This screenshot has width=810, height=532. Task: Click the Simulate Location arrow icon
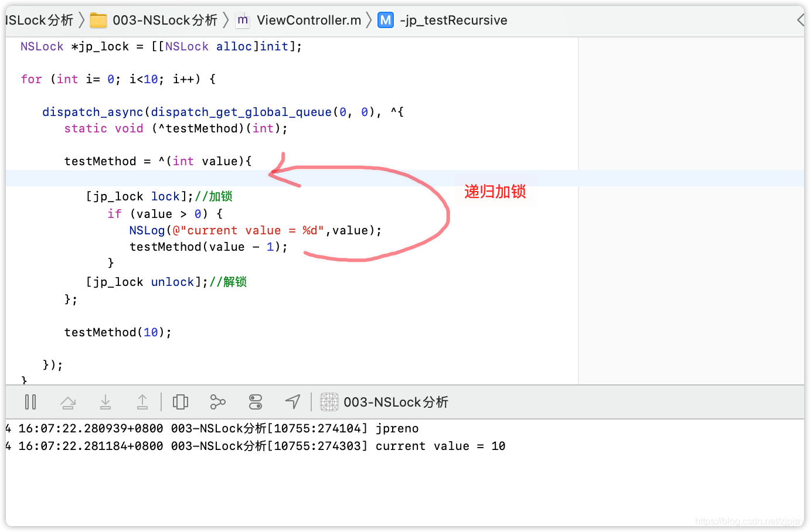pos(292,402)
